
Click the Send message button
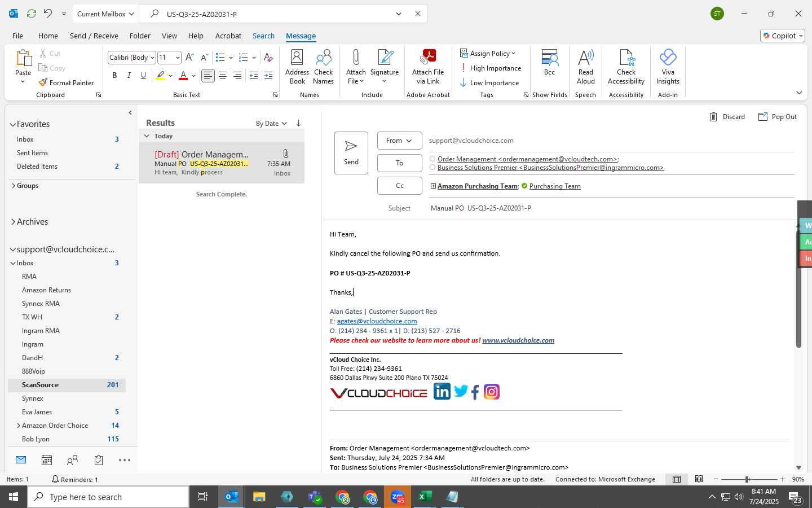[x=351, y=153]
